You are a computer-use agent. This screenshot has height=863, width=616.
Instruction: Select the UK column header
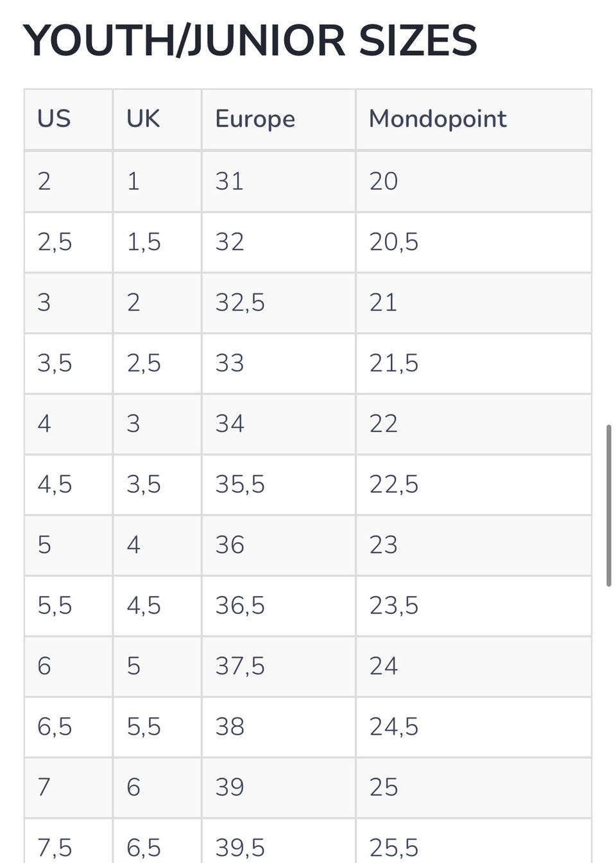coord(143,119)
